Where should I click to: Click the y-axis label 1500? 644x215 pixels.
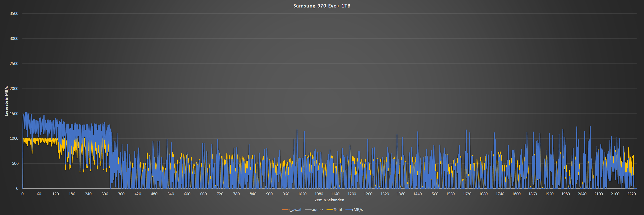point(14,114)
